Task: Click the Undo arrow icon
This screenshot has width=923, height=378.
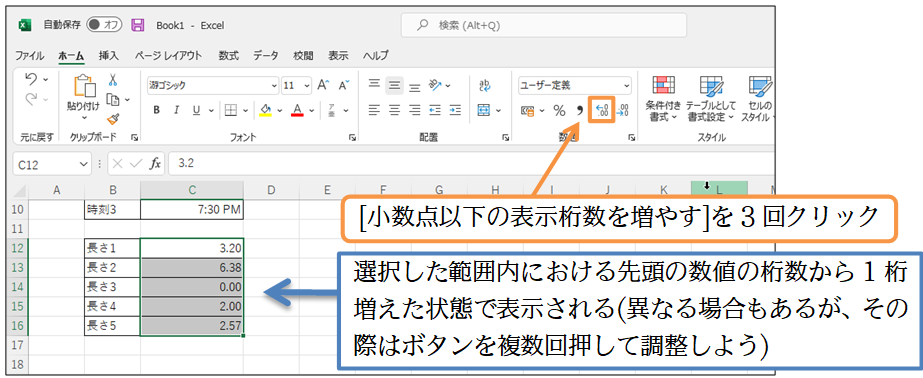Action: click(31, 79)
